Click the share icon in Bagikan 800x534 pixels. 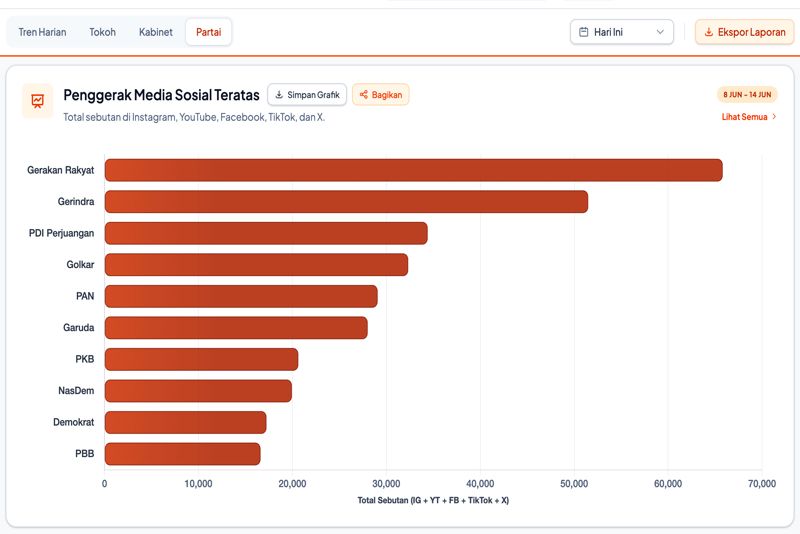[x=364, y=95]
